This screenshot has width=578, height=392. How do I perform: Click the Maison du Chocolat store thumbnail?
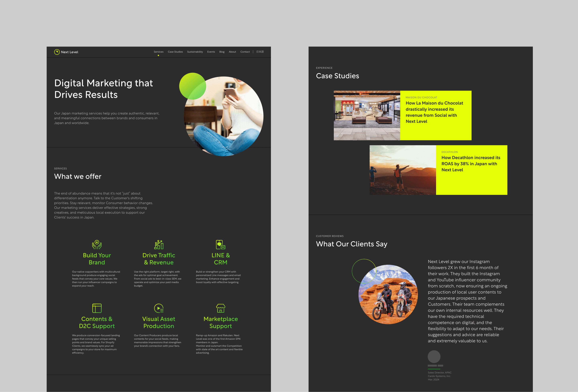pos(367,115)
